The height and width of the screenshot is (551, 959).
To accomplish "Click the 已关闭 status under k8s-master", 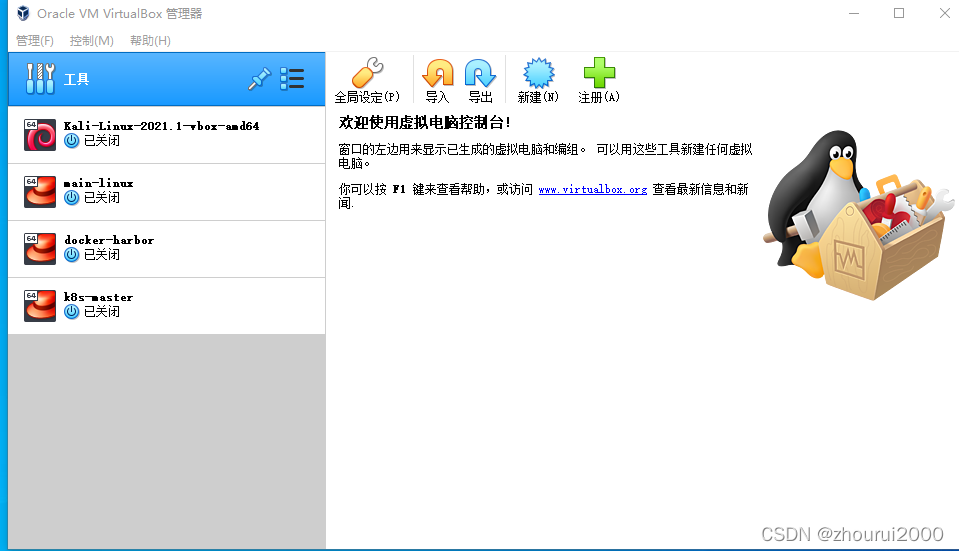I will (102, 311).
